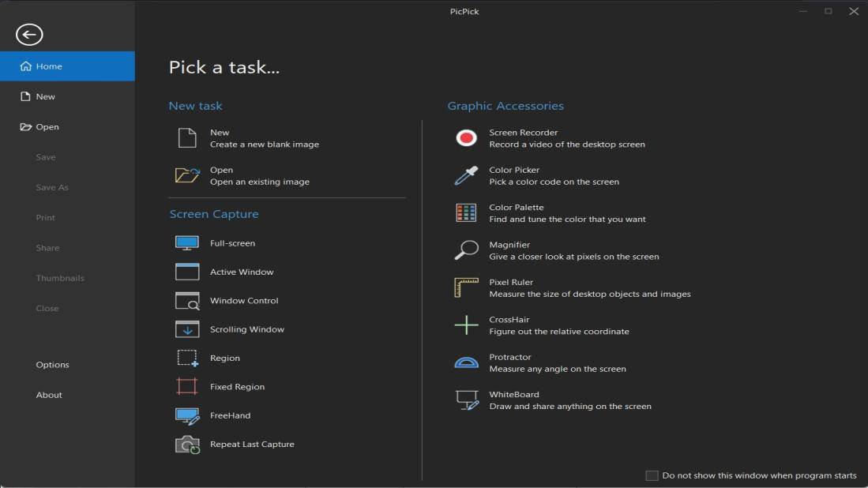Choose the Region capture label
868x488 pixels.
pos(225,358)
